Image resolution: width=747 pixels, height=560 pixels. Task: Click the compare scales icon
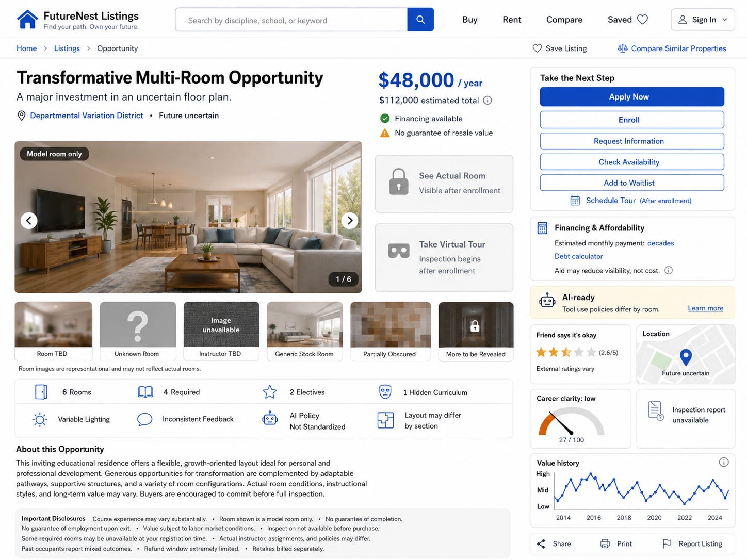(623, 48)
